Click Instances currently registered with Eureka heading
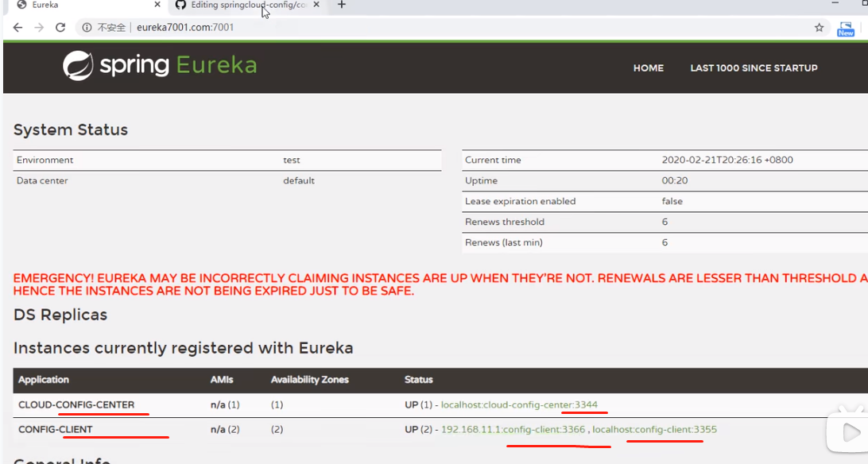The height and width of the screenshot is (464, 868). tap(184, 348)
